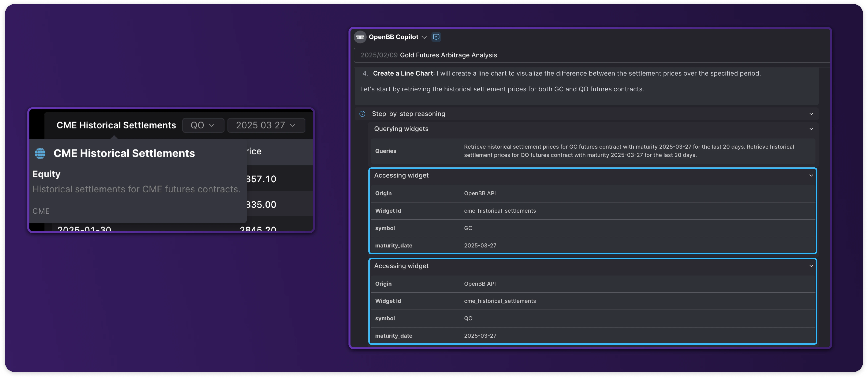Open the OpenBB Copilot selector chevron

coord(424,37)
